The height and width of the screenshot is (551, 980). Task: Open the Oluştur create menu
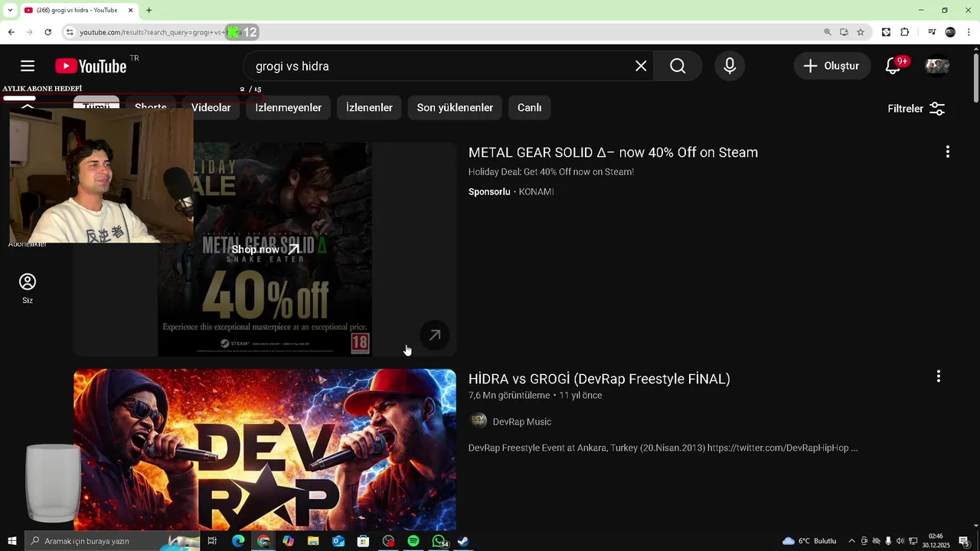pos(831,66)
